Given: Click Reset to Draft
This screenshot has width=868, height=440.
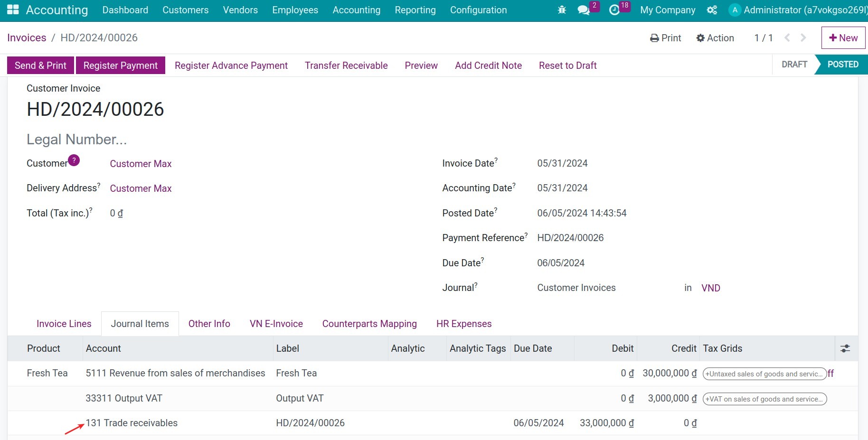Looking at the screenshot, I should tap(568, 66).
